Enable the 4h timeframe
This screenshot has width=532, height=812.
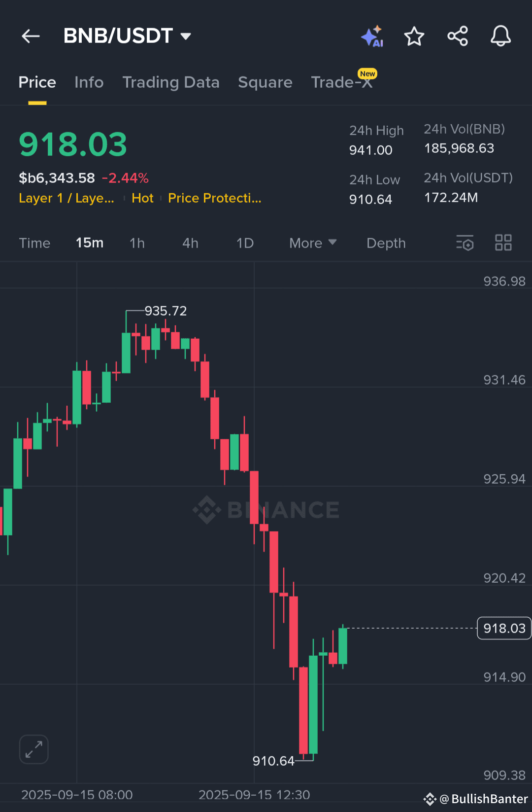click(190, 243)
